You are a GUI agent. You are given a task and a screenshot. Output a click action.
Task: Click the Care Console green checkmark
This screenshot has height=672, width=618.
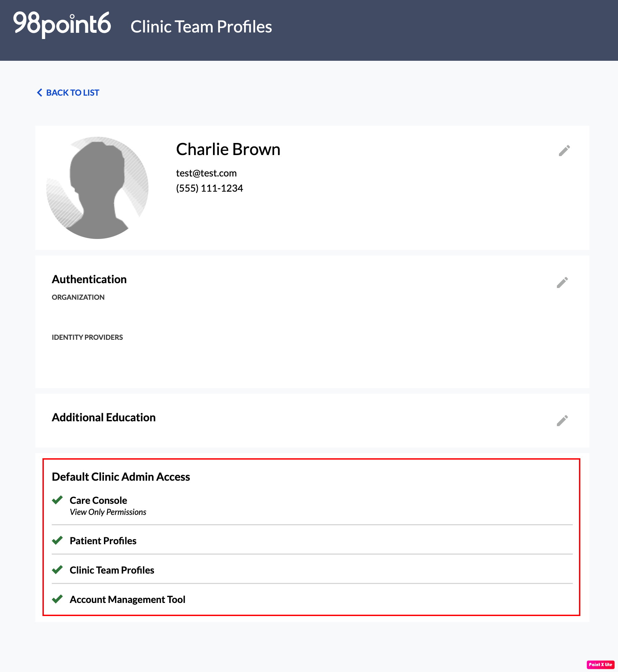pos(57,500)
